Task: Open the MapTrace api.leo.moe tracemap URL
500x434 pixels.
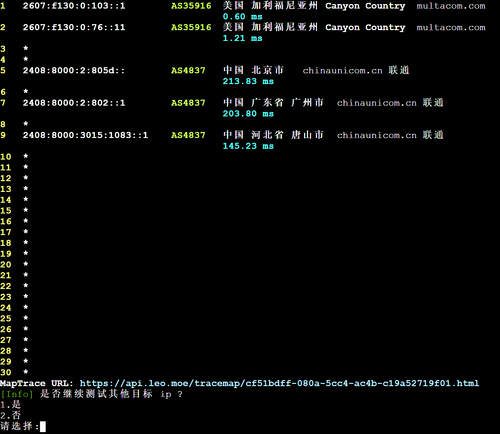Action: tap(279, 383)
